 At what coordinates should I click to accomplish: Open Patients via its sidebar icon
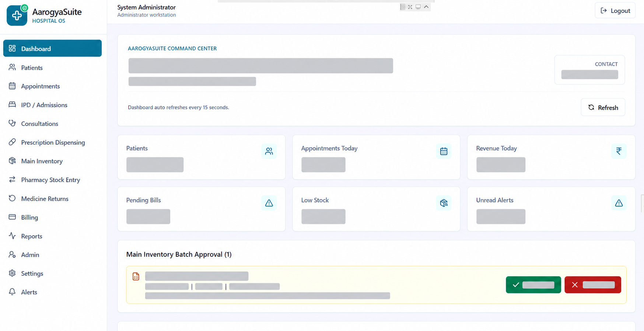(x=12, y=67)
